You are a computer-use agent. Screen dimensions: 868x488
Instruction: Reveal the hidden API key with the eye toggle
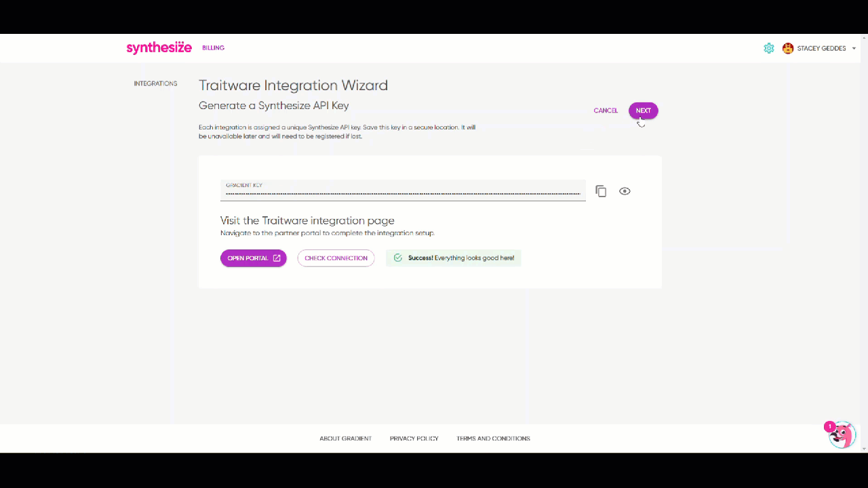coord(624,190)
